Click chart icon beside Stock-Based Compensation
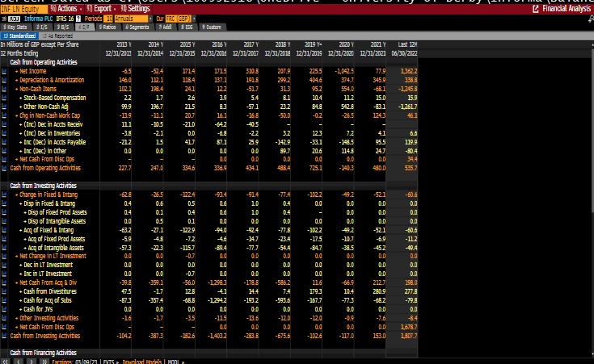Screen dimensions: 594x364 tap(4, 98)
